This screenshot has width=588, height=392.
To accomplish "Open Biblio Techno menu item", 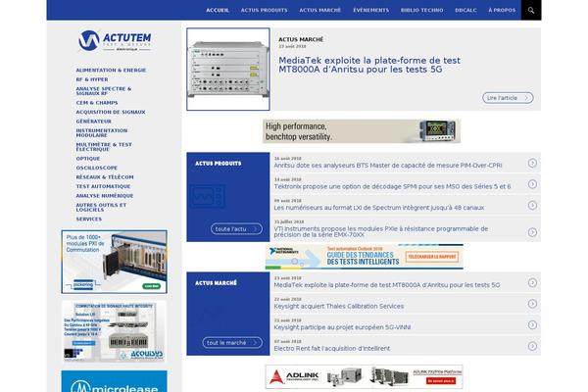I will click(421, 10).
